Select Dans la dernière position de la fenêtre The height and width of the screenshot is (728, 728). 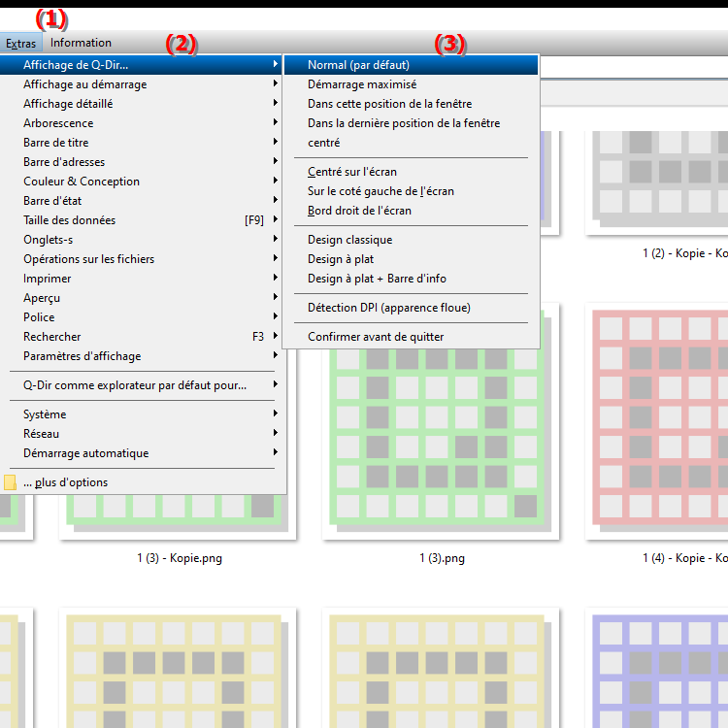pyautogui.click(x=412, y=123)
